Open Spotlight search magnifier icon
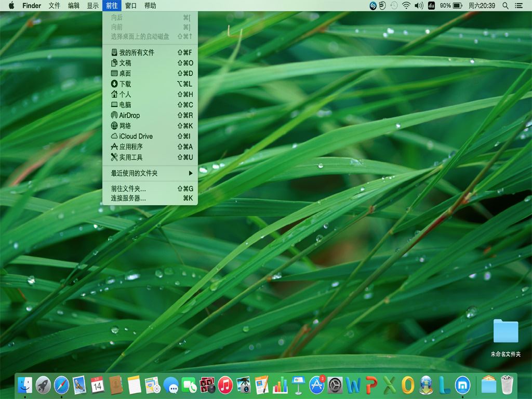532x399 pixels. (x=506, y=6)
